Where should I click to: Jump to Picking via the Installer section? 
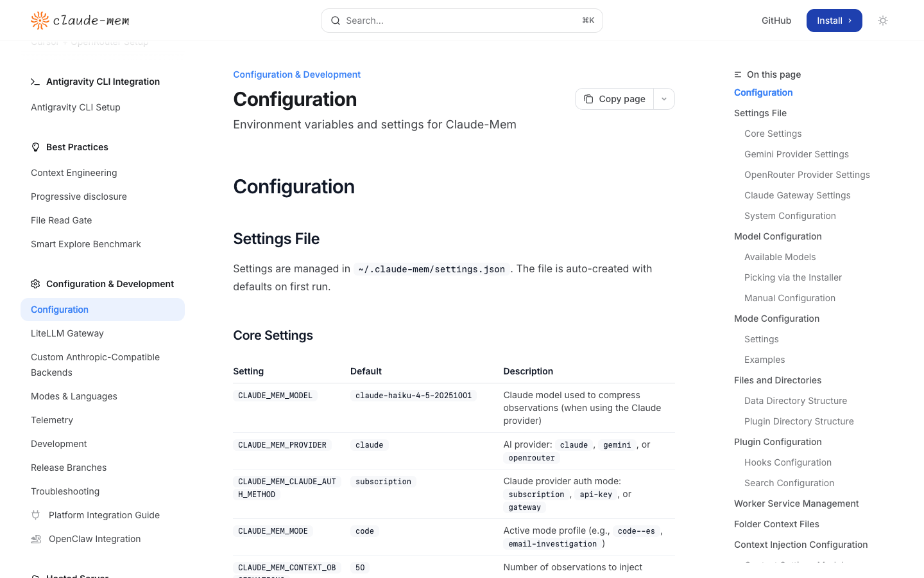[x=793, y=277]
